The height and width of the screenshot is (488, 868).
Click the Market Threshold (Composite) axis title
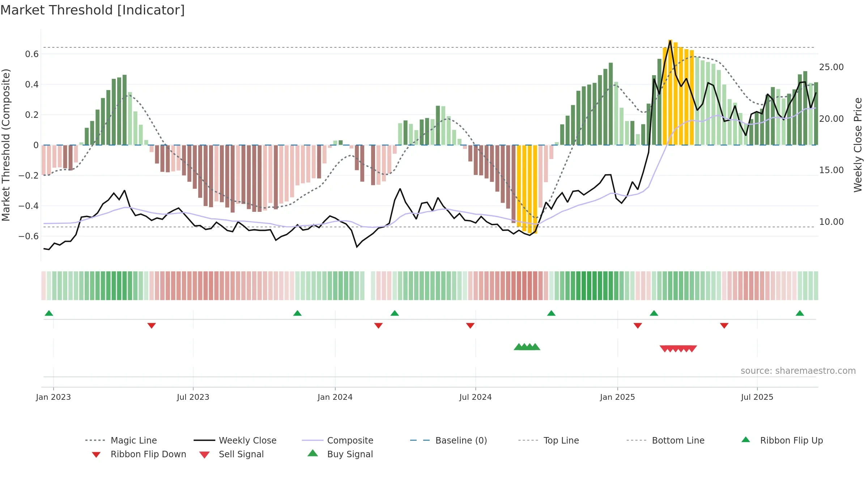(x=6, y=145)
